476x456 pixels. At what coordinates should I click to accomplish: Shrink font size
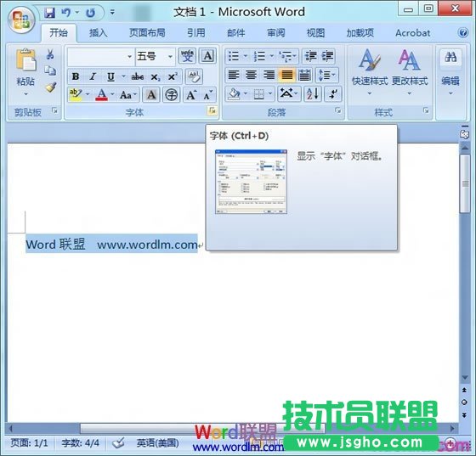tap(208, 95)
